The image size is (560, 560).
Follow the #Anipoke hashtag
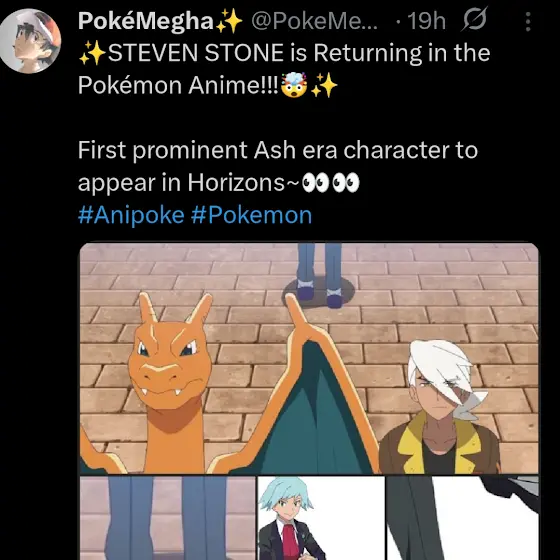[x=131, y=215]
